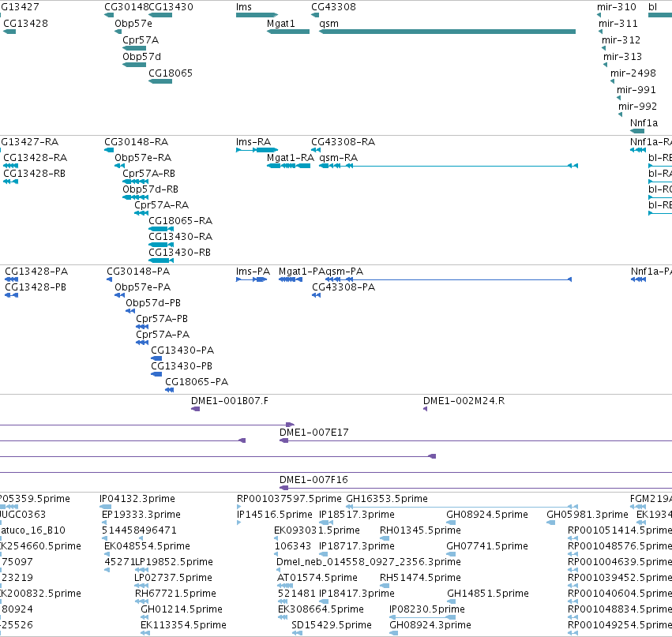Click the Mgat1 gene label
Screen dimensions: 672x637
(280, 24)
